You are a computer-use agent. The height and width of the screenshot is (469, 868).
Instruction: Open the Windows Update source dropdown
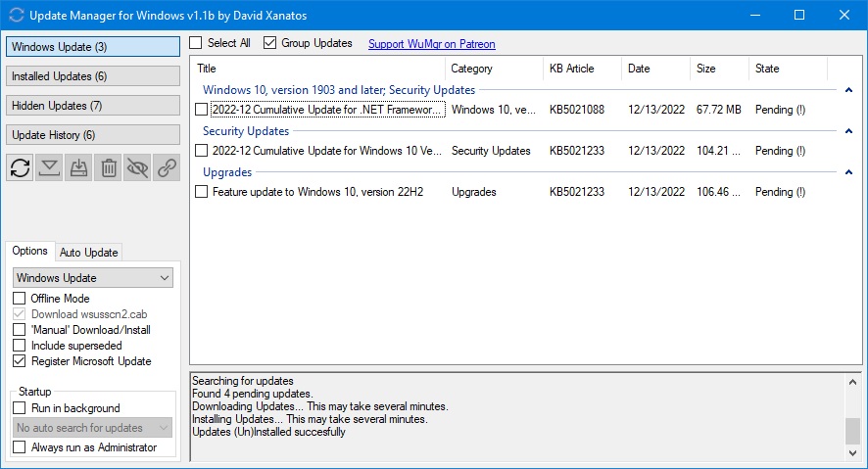click(x=92, y=278)
